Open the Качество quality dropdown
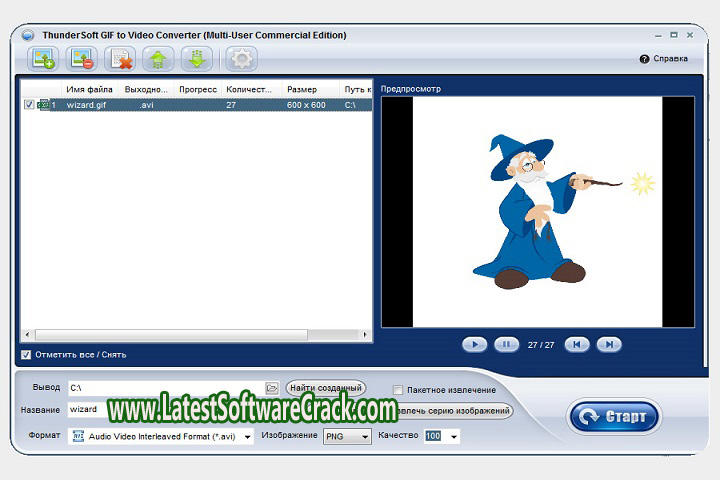 pos(454,437)
